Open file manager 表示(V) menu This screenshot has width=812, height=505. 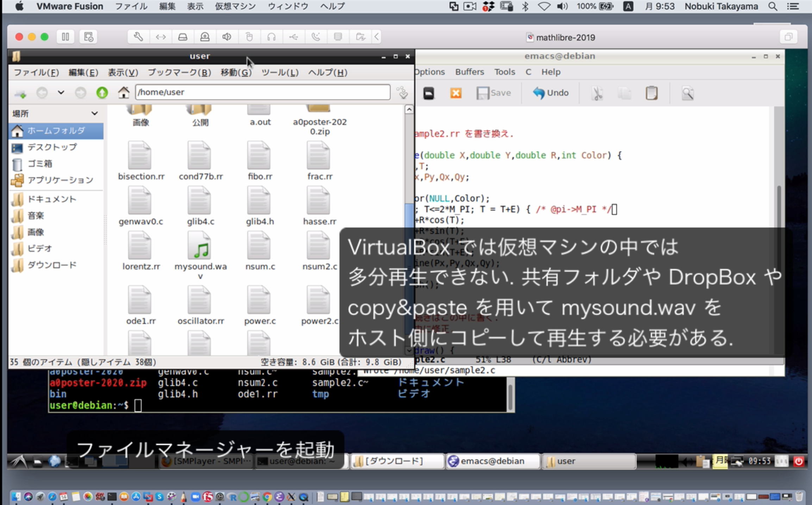tap(123, 73)
